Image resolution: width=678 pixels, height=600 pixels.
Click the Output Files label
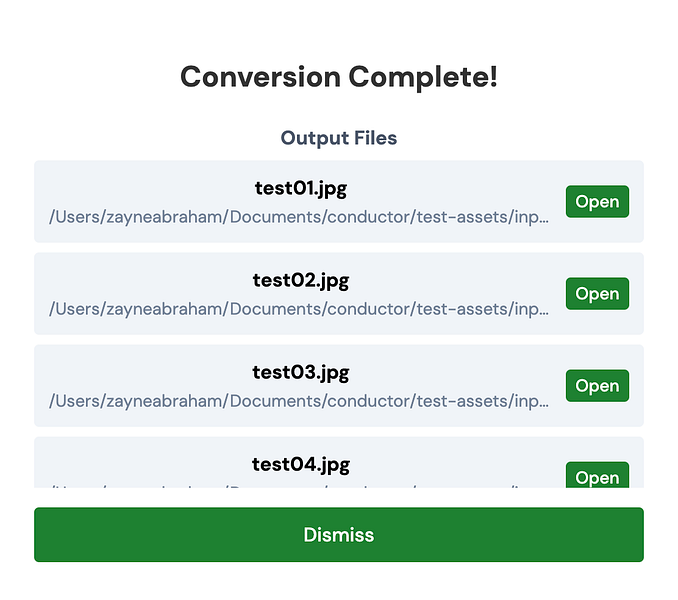click(338, 138)
